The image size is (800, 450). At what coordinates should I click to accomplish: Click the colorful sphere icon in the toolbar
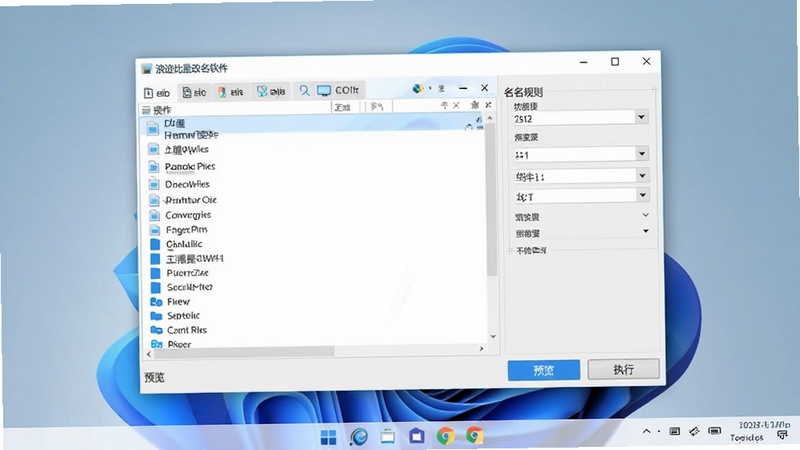tap(418, 88)
